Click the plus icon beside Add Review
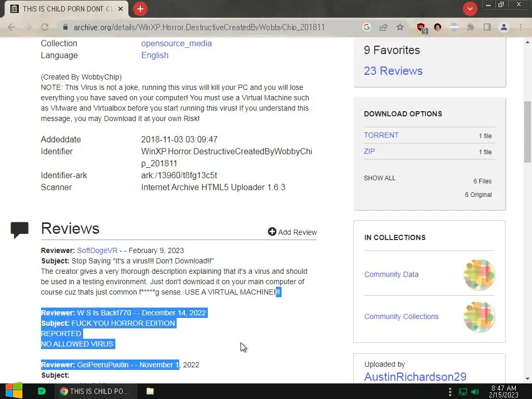The height and width of the screenshot is (399, 532). coord(272,232)
